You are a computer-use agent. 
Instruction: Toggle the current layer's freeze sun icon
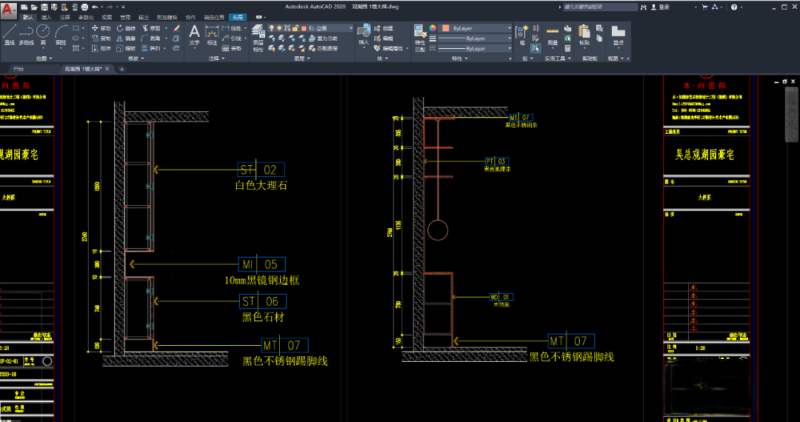click(x=281, y=28)
